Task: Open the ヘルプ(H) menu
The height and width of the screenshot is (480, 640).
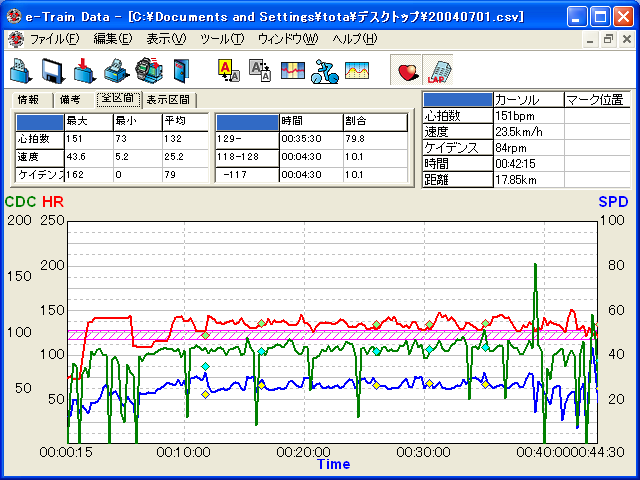Action: [355, 39]
